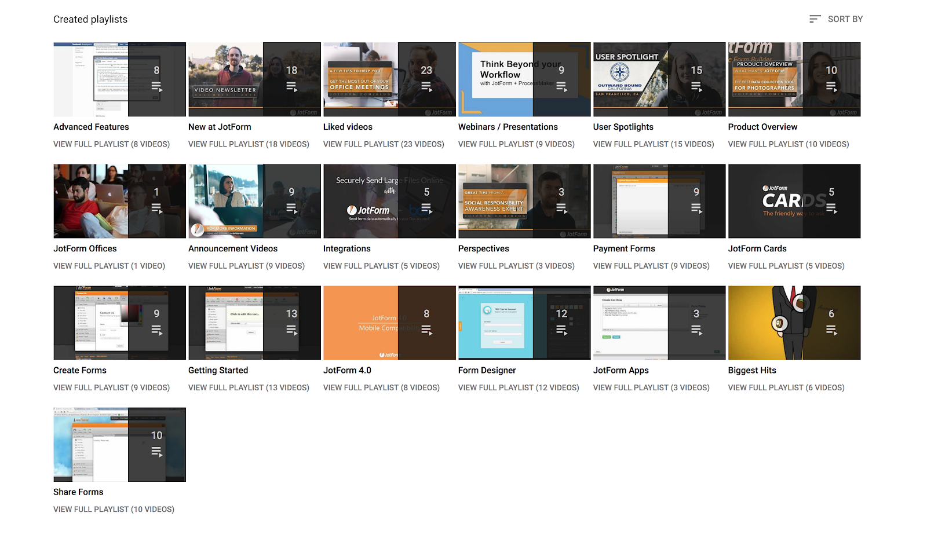Viewport: 927px width, 560px height.
Task: View full playlist under Share Forms
Action: click(114, 509)
